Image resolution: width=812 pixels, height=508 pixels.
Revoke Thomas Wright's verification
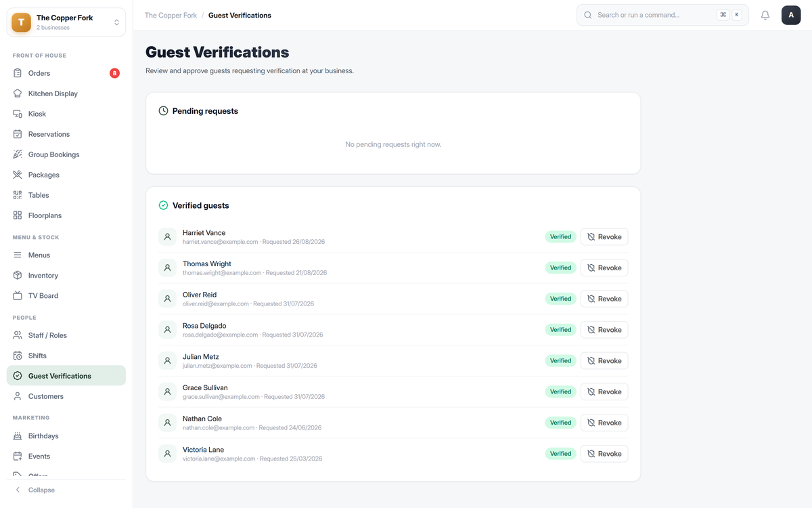click(x=604, y=268)
